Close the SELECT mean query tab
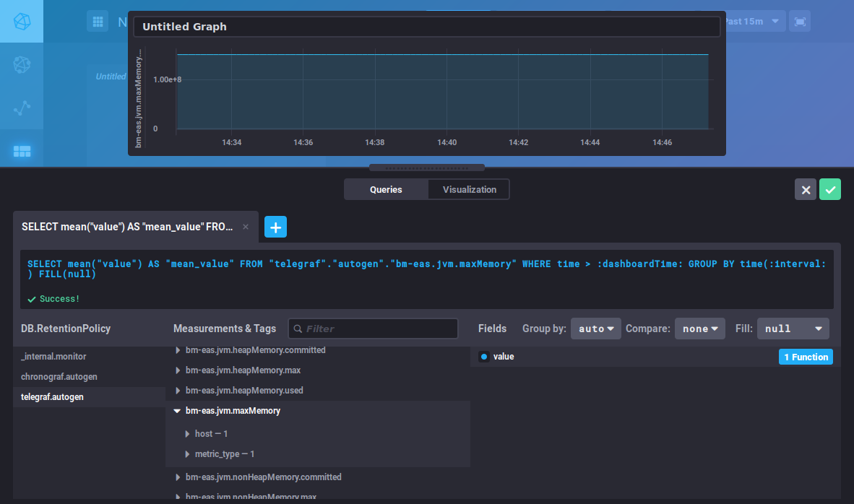 point(246,227)
